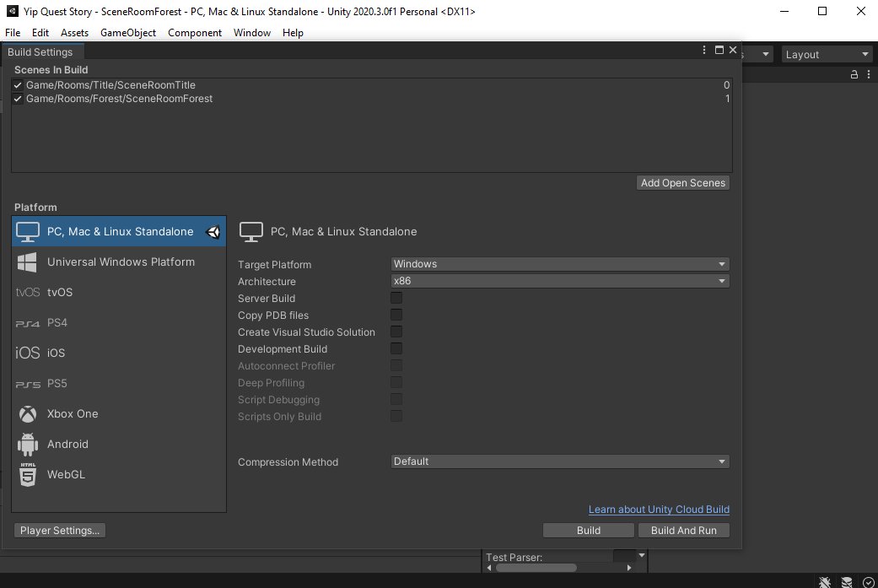
Task: Uncheck the SceneRoomTitle scene checkbox
Action: pos(18,85)
